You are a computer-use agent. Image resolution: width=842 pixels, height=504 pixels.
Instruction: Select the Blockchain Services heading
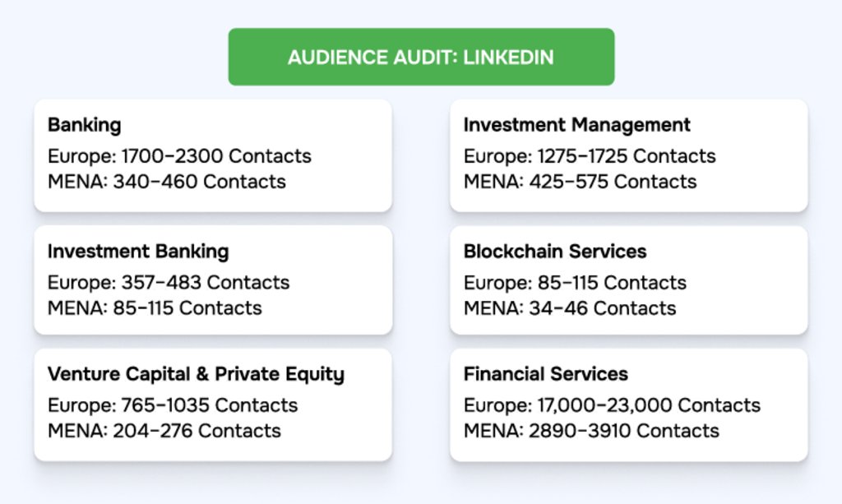555,252
